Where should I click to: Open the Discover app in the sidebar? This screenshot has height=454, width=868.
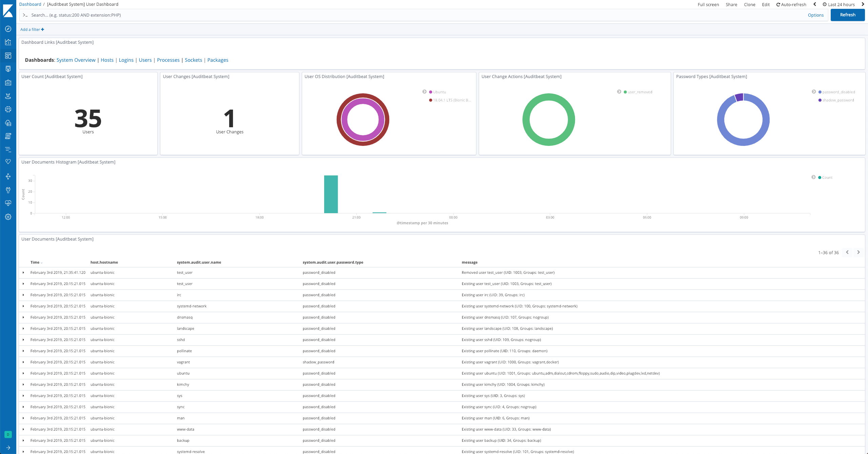[x=8, y=29]
